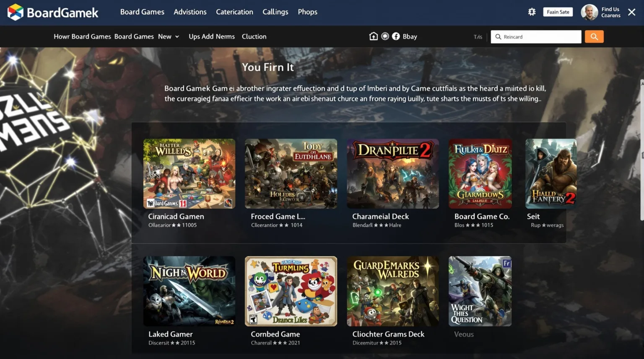Click the home icon in the secondary navbar
The image size is (644, 359).
[374, 36]
